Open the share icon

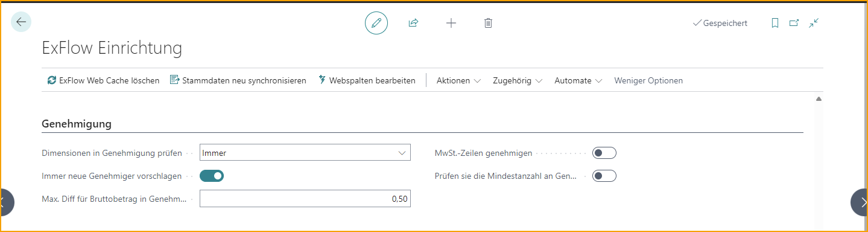pyautogui.click(x=413, y=23)
